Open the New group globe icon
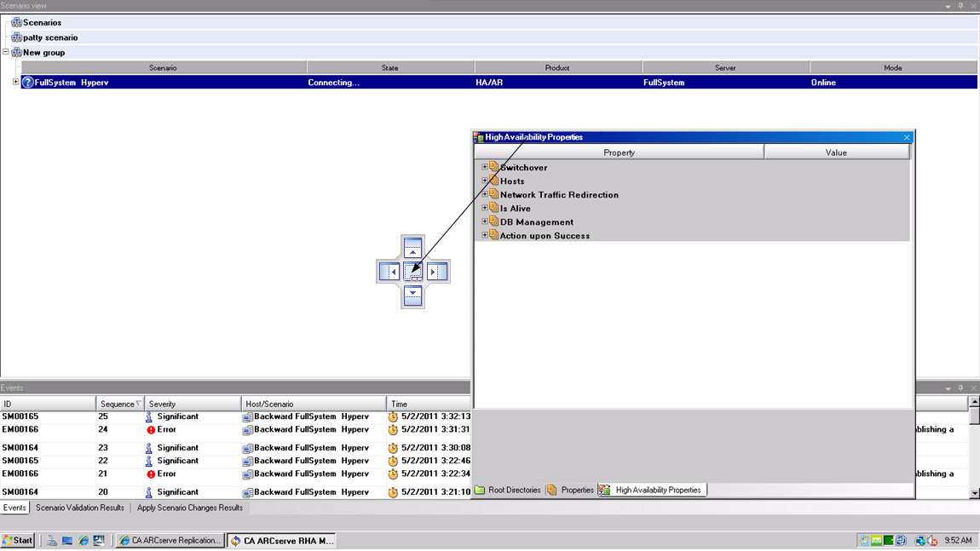This screenshot has height=551, width=980. click(15, 52)
